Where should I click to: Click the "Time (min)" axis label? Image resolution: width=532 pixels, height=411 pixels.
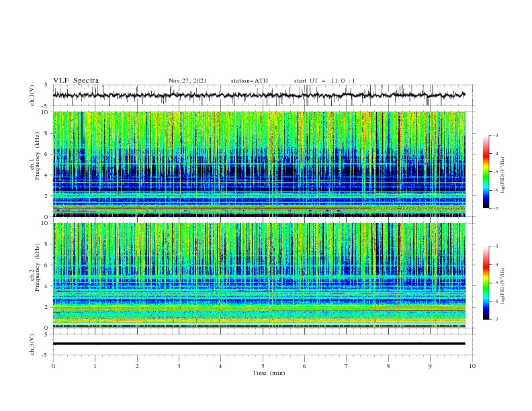pyautogui.click(x=269, y=373)
